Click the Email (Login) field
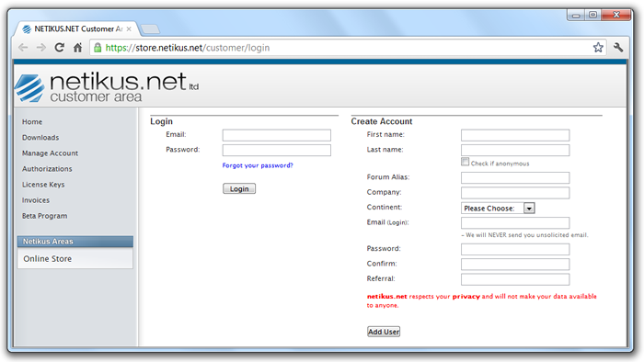This screenshot has width=644, height=362. coord(515,222)
